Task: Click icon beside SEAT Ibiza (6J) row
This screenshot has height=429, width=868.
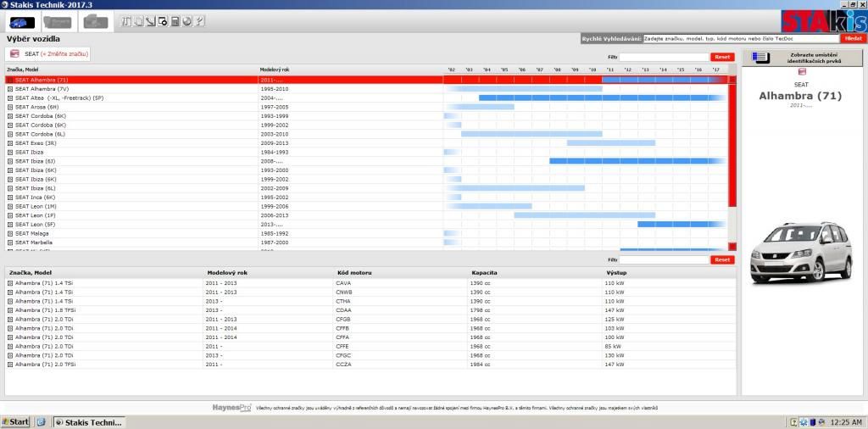Action: [10, 161]
